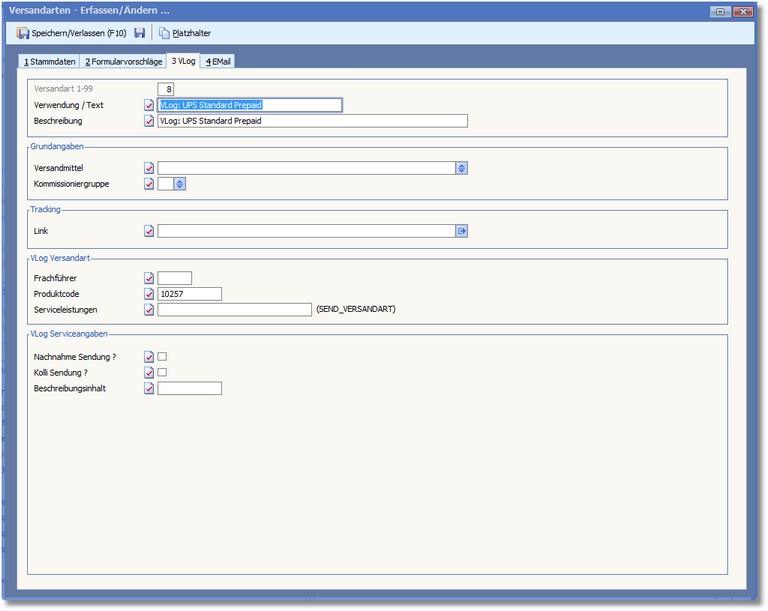This screenshot has height=611, width=768.
Task: Enable the Nachnahme Sendung checkbox
Action: coord(162,356)
